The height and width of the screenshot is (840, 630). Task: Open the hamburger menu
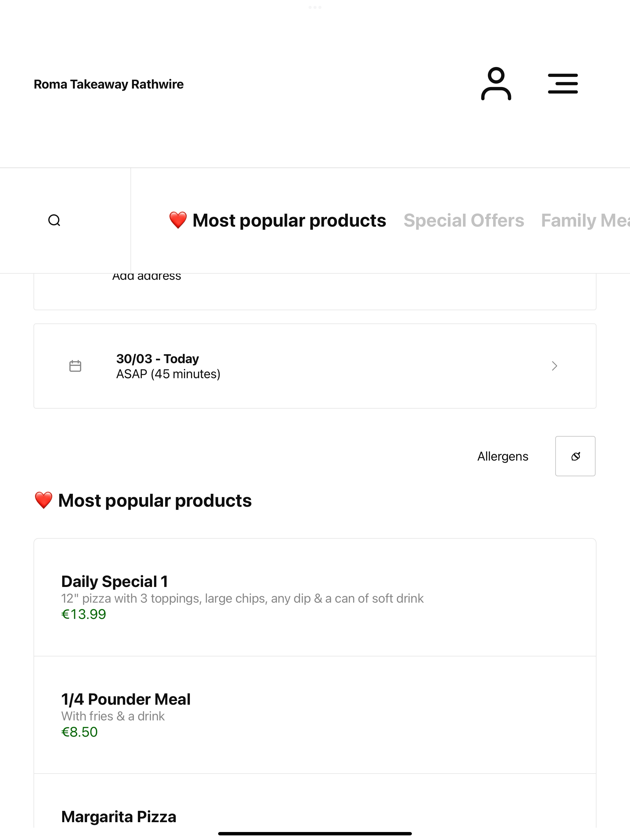coord(563,84)
